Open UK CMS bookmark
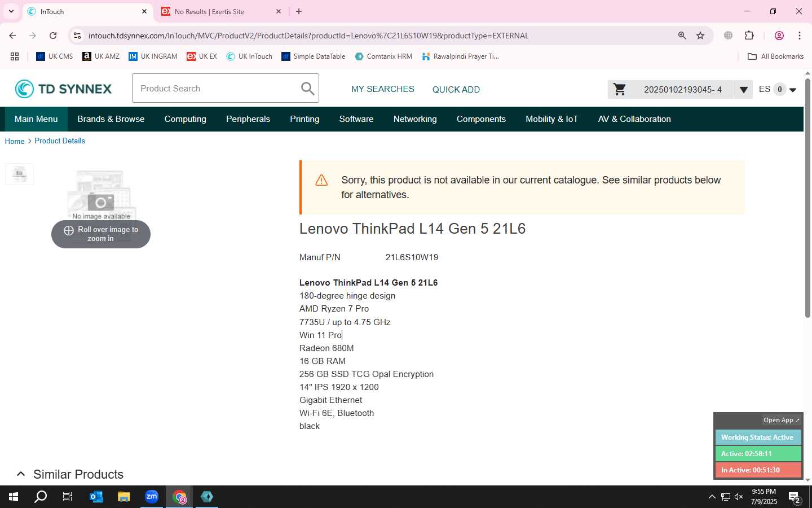Viewport: 812px width, 508px height. [x=55, y=56]
